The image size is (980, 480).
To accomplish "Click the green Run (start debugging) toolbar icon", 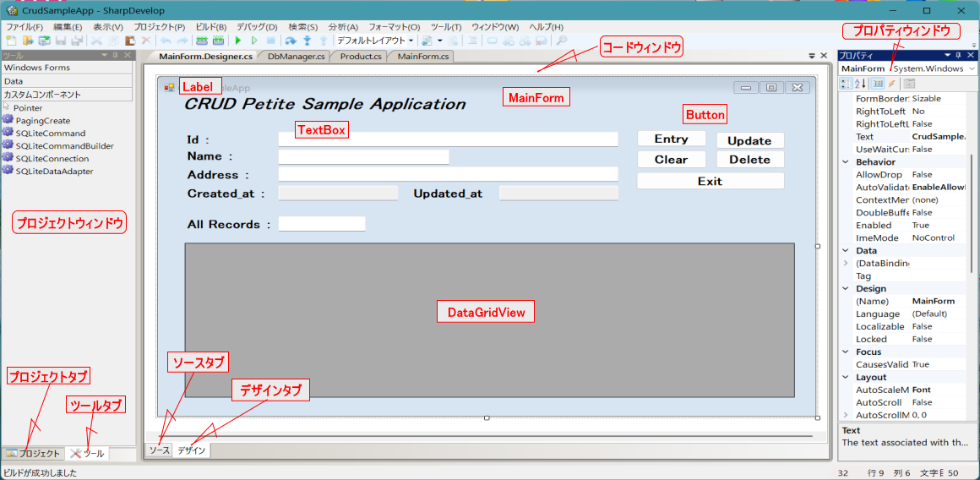I will [238, 40].
